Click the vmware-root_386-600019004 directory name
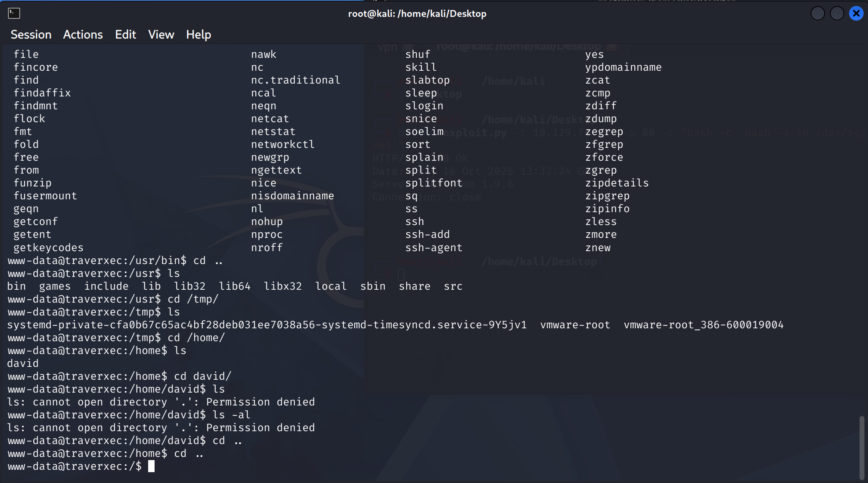Screen dimensions: 868x483 tap(703, 325)
